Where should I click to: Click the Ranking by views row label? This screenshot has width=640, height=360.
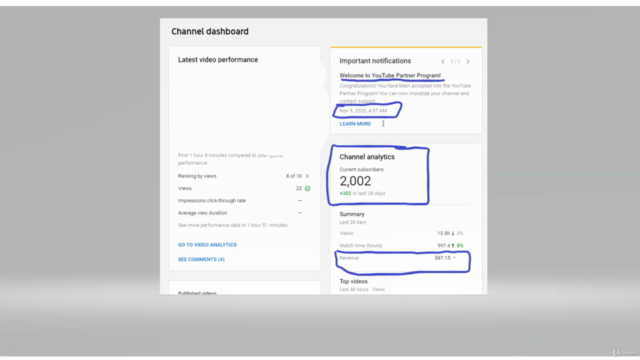197,176
